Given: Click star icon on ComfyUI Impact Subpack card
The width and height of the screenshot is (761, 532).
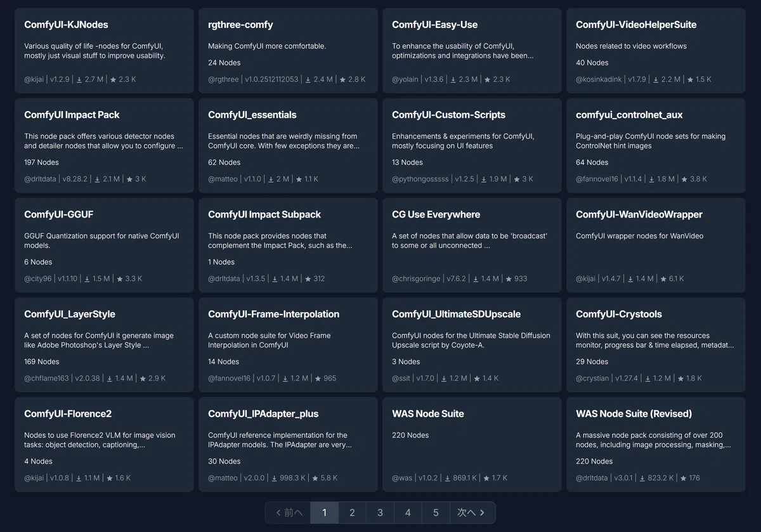Looking at the screenshot, I should click(308, 279).
